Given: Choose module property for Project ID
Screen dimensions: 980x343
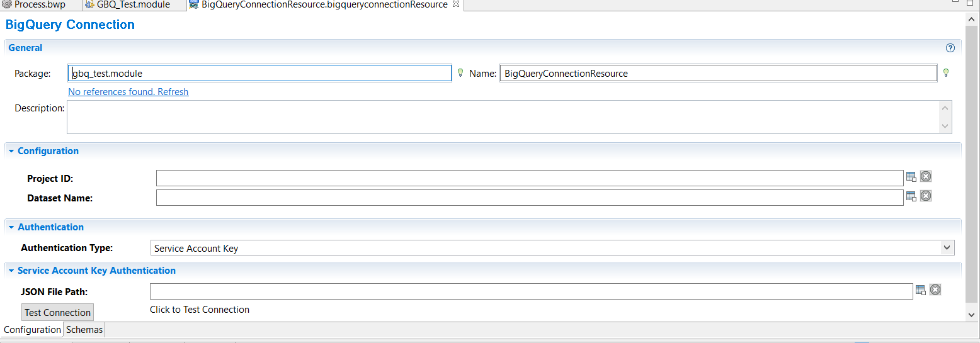Looking at the screenshot, I should click(x=911, y=177).
